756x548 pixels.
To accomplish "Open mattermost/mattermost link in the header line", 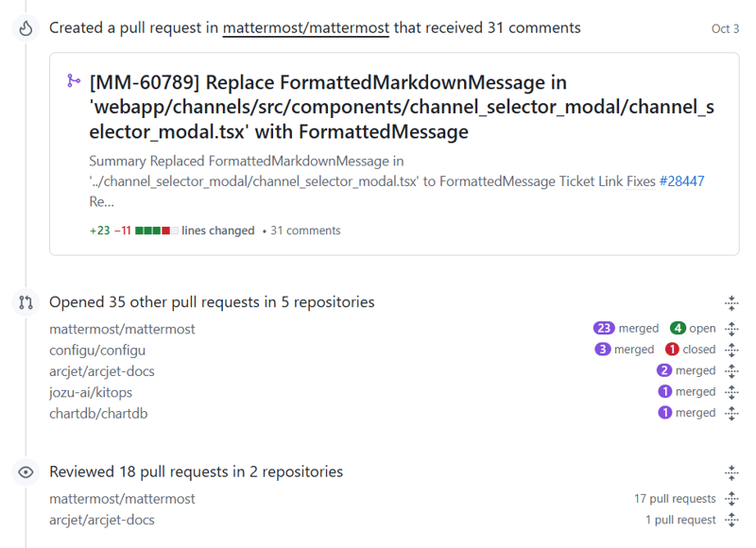I will (x=305, y=28).
